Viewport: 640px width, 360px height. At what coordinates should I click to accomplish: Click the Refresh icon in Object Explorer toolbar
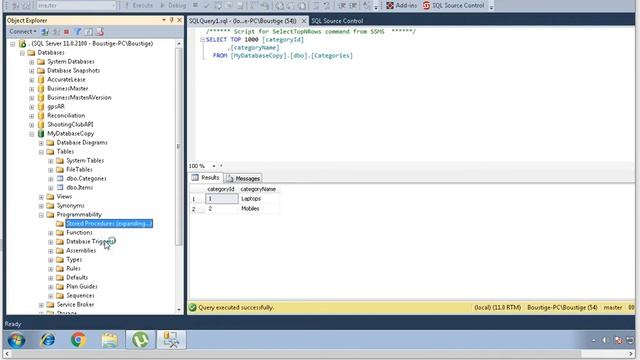point(89,31)
